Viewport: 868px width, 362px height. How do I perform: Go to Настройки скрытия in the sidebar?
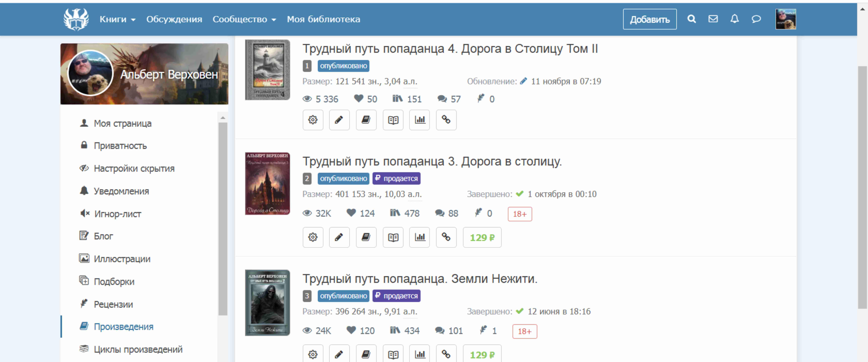point(134,168)
